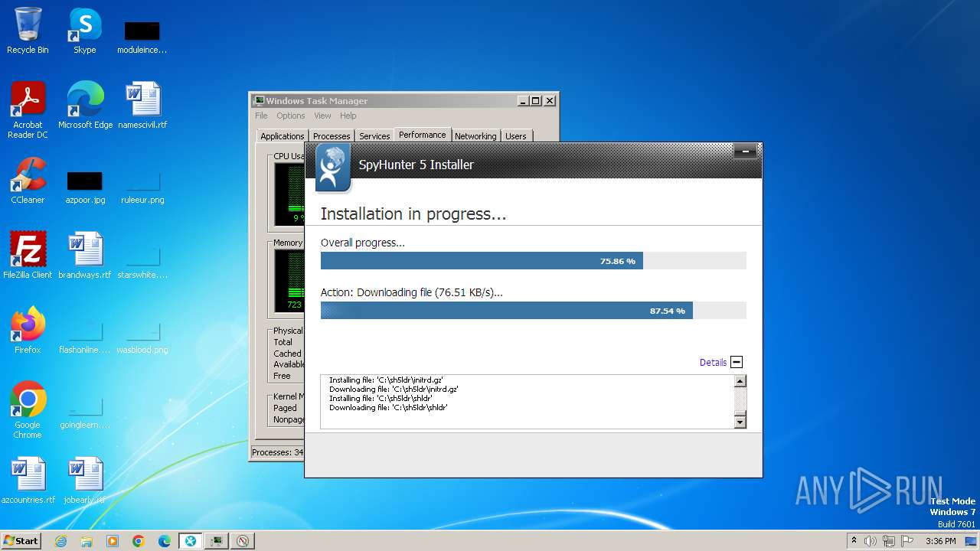Launch the Google Chrome desktop shortcut
The height and width of the screenshot is (551, 980).
28,410
